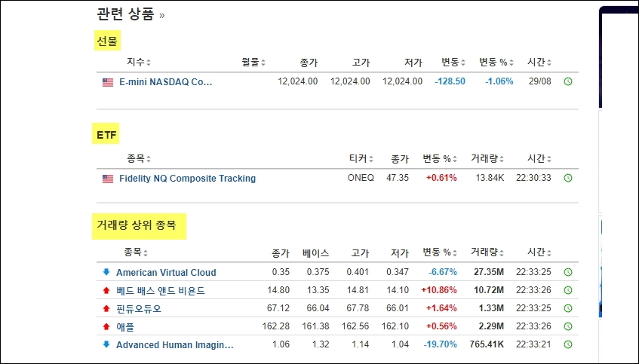Sort top-volume table by 종목 column
This screenshot has width=639, height=364.
136,252
